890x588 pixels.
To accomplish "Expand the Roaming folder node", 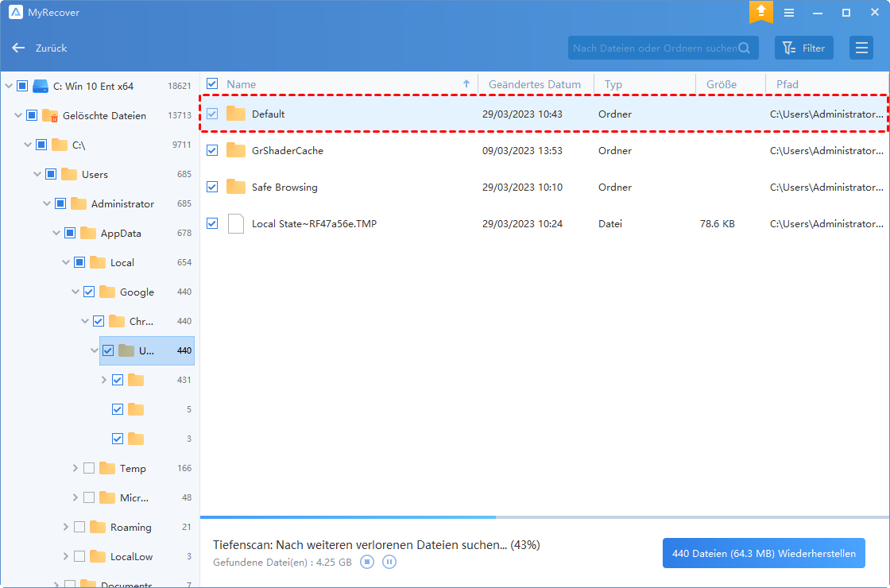I will tap(66, 528).
